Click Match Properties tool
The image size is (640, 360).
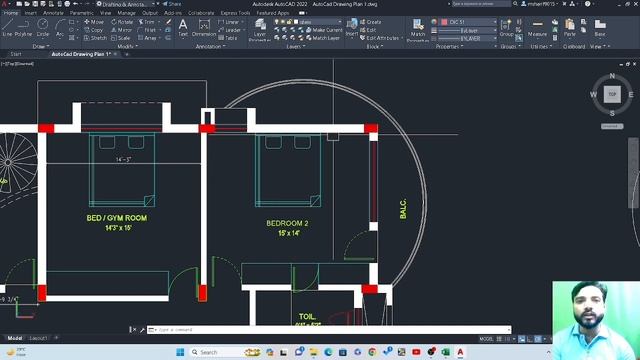[x=418, y=30]
